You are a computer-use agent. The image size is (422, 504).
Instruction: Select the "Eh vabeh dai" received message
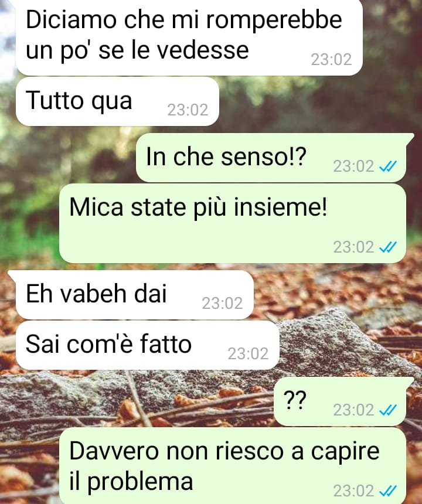(135, 295)
